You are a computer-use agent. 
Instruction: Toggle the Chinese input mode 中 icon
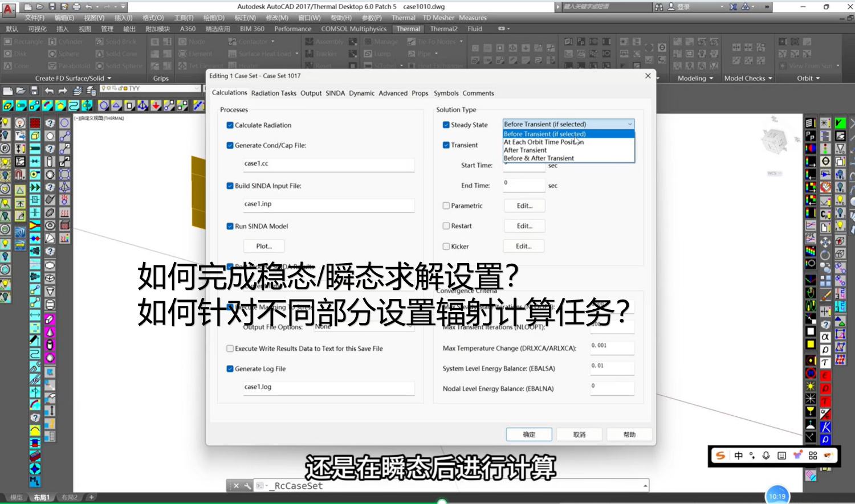(x=739, y=456)
